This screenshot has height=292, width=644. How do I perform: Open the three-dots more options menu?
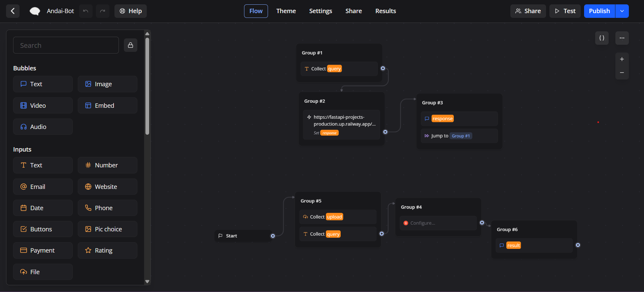622,38
